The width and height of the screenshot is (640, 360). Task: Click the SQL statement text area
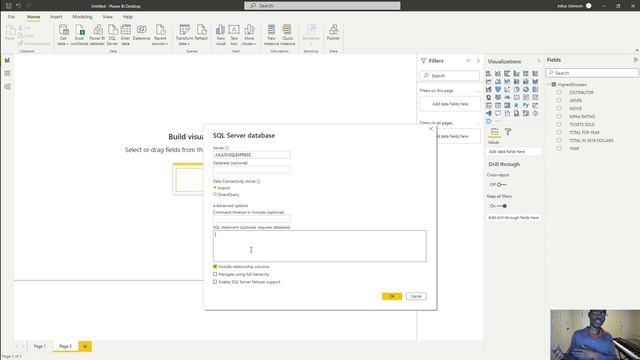(320, 246)
